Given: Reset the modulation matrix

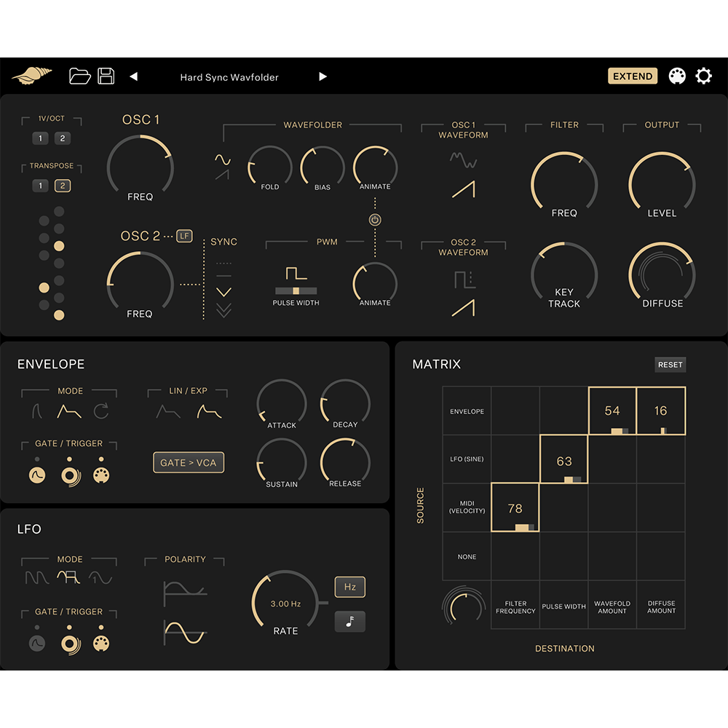Looking at the screenshot, I should pyautogui.click(x=670, y=365).
